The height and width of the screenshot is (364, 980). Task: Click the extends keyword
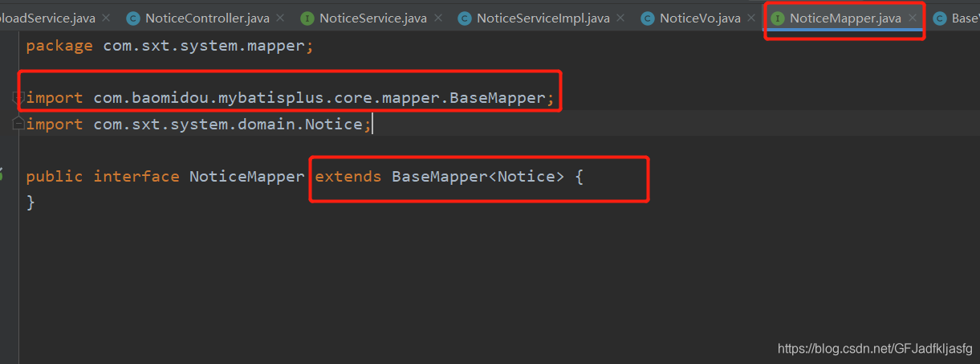click(348, 176)
